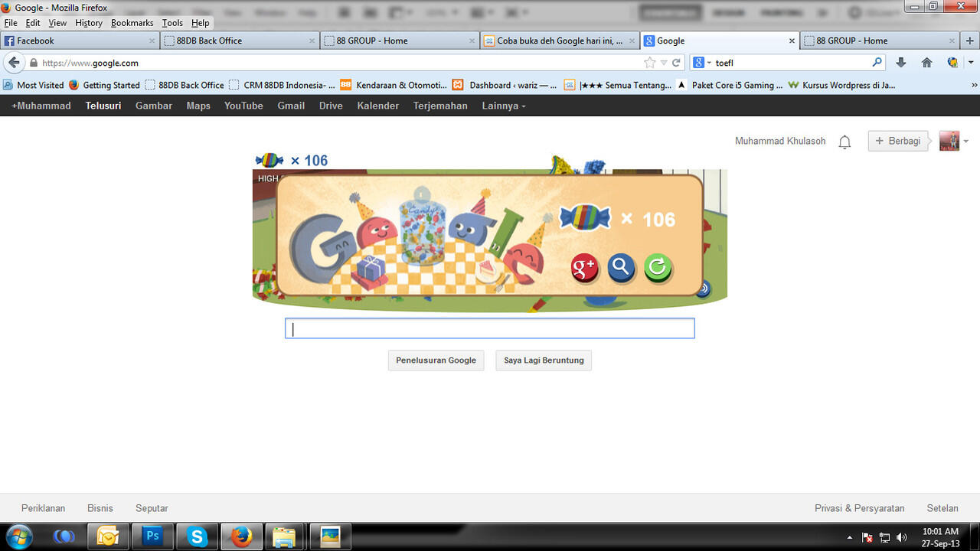
Task: Open the File Explorer taskbar icon
Action: (x=285, y=536)
